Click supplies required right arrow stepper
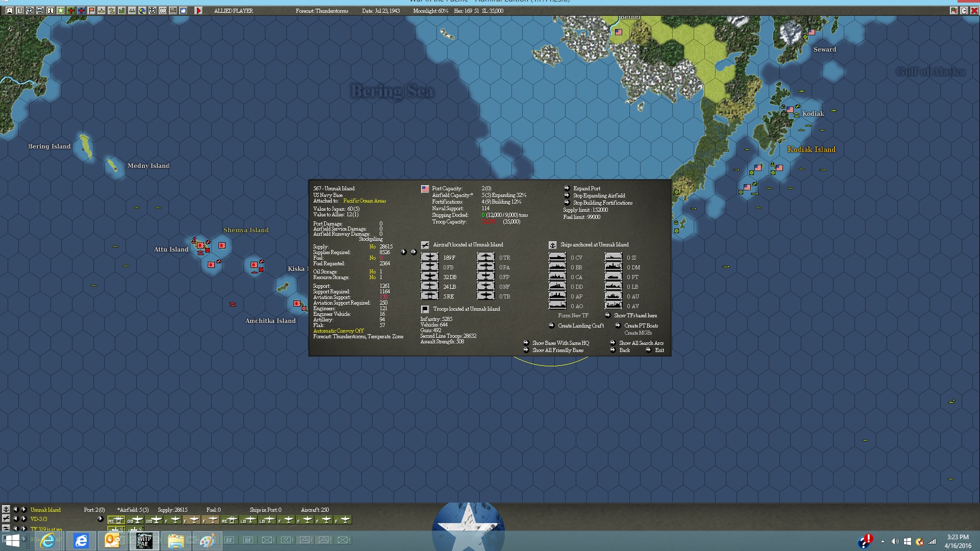980x551 pixels. (x=404, y=252)
